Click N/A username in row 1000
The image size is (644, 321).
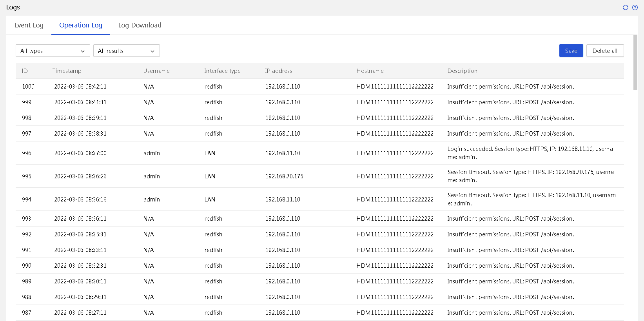(x=149, y=87)
